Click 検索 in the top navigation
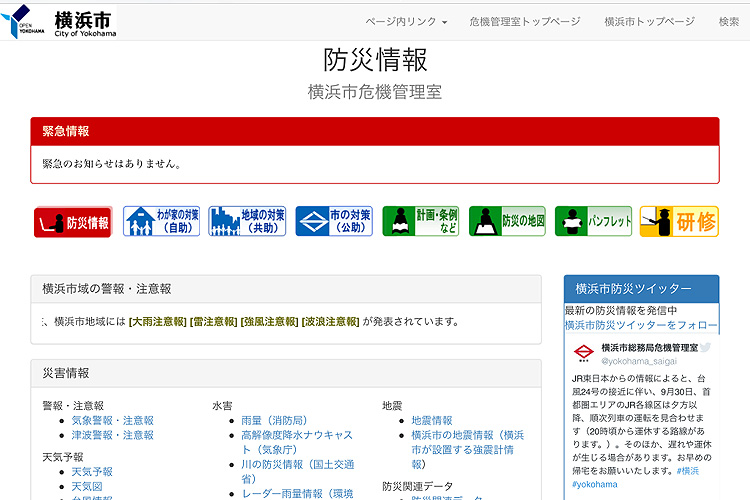The image size is (750, 500). 729,21
